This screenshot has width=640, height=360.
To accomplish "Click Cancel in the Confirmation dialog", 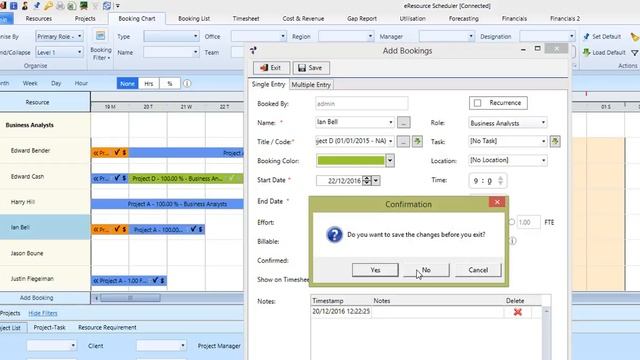I will coord(478,270).
